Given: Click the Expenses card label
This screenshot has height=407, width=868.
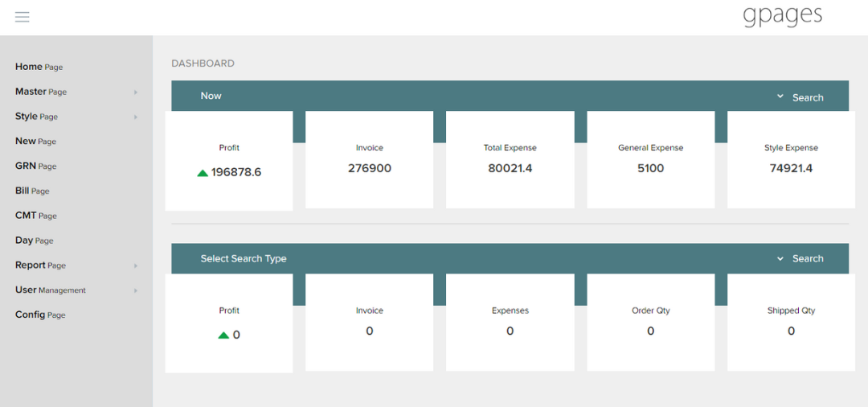Looking at the screenshot, I should click(x=510, y=310).
